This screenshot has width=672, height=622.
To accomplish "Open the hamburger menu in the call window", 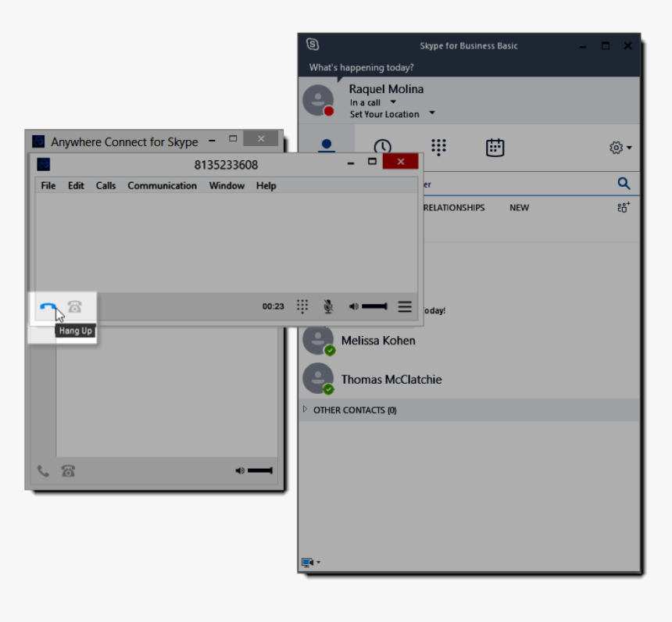I will [405, 306].
